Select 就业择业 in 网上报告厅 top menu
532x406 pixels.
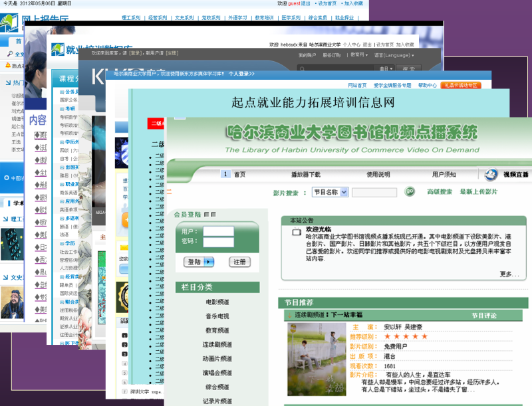344,18
